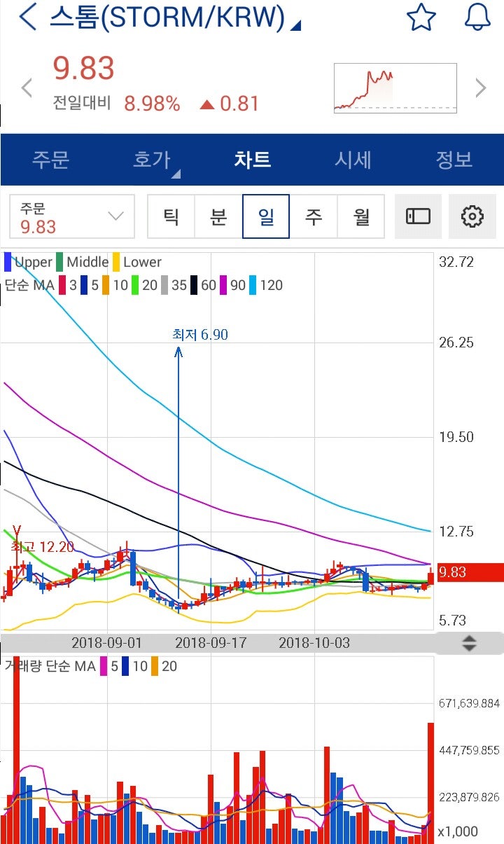Tap the Lower band yellow color swatch
The height and width of the screenshot is (844, 504).
point(116,262)
